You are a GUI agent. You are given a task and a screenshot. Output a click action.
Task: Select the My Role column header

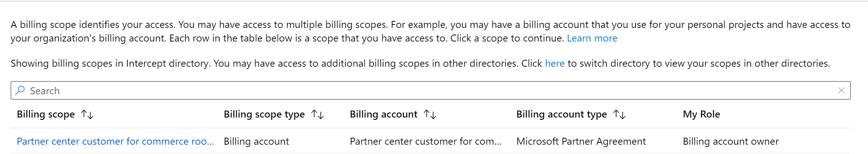701,114
